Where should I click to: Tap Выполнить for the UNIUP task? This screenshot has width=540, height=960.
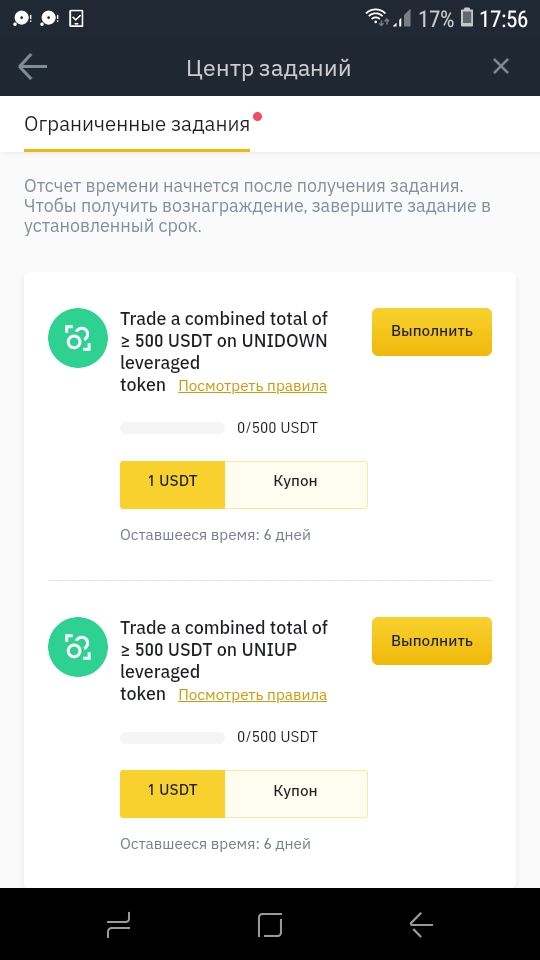pos(432,641)
